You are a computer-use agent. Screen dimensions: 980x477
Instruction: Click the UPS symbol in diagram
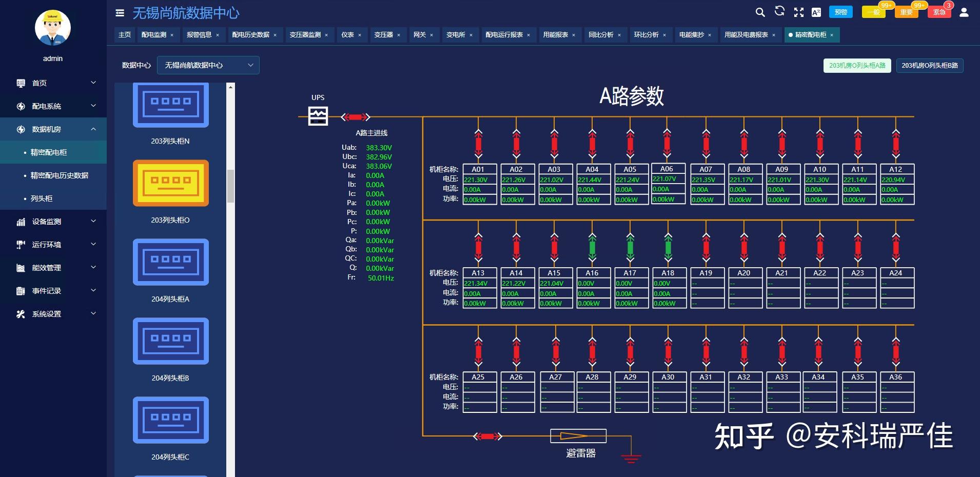[x=318, y=116]
